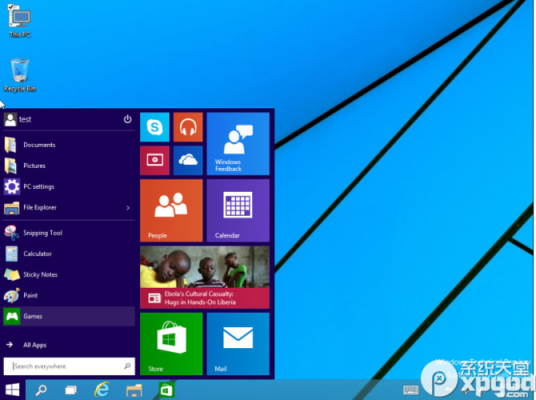Open Task View on the taskbar
Viewport: 536px width, 400px height.
71,390
